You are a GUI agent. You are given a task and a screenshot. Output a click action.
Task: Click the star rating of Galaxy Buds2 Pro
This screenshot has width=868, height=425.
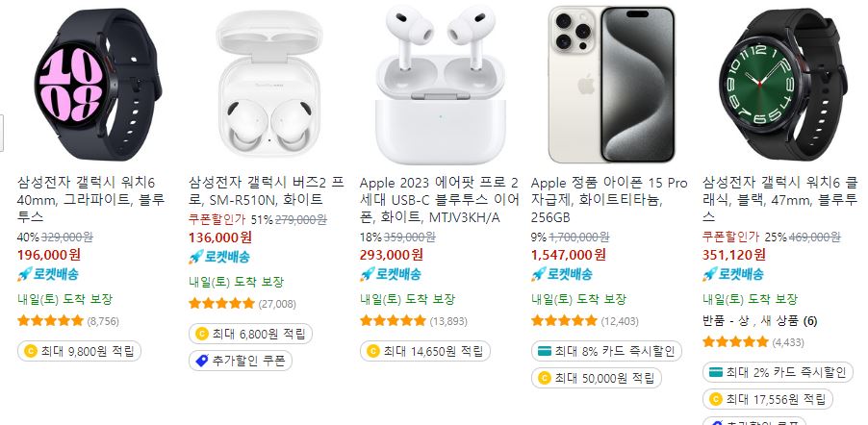point(221,303)
